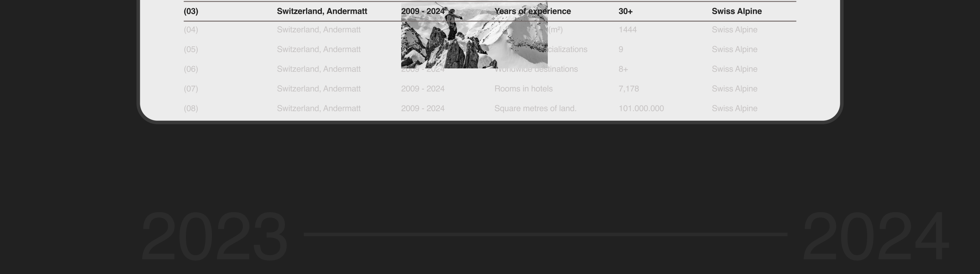Click "Square metres of land." label

click(535, 108)
